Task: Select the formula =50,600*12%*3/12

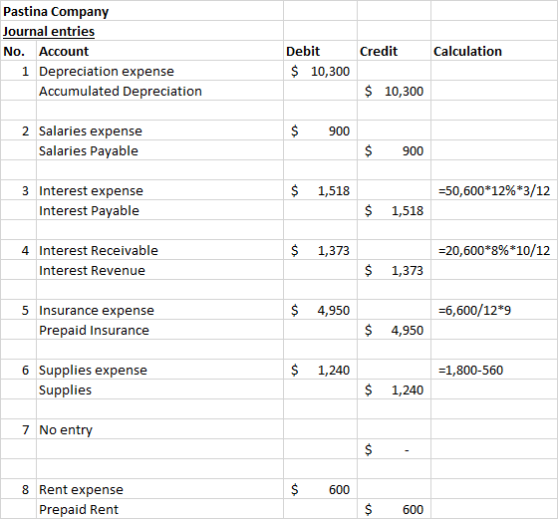Action: click(x=494, y=190)
